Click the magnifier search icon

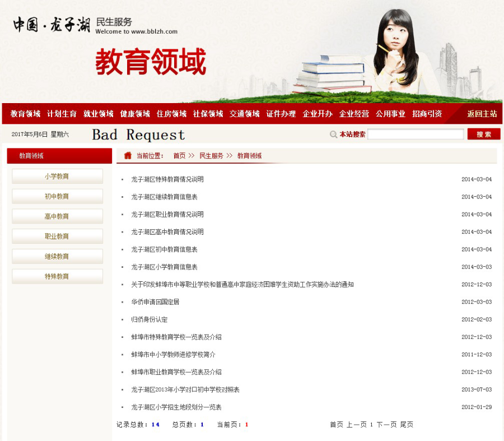(x=334, y=134)
